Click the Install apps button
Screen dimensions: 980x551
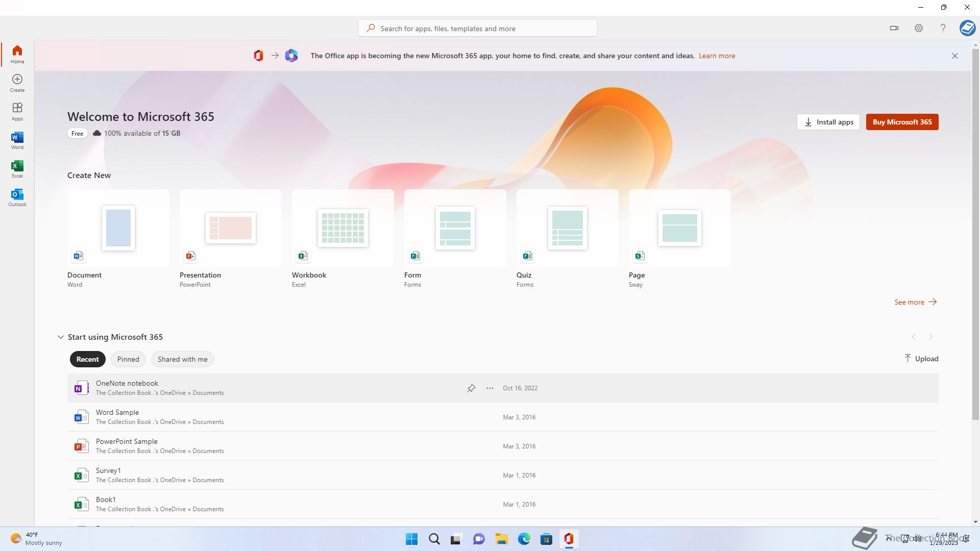click(828, 122)
